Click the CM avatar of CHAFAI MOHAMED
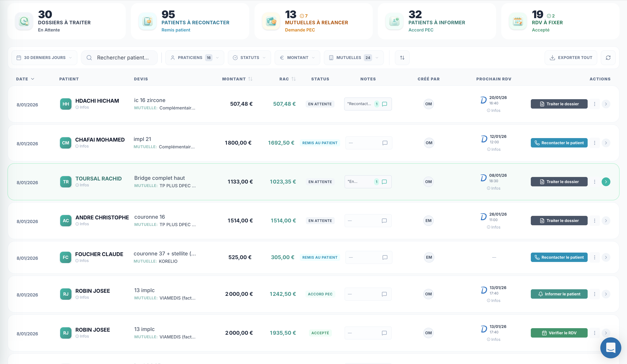This screenshot has width=627, height=364. [65, 143]
